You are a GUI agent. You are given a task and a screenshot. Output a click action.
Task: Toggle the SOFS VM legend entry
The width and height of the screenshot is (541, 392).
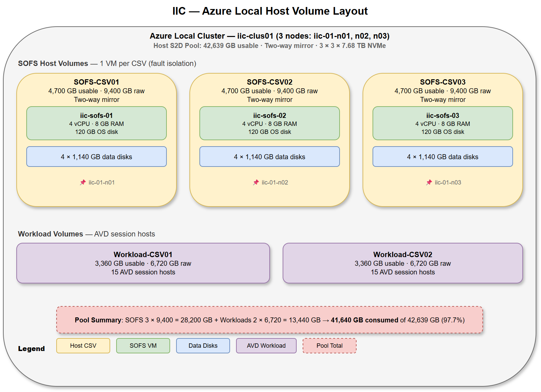[x=143, y=345]
